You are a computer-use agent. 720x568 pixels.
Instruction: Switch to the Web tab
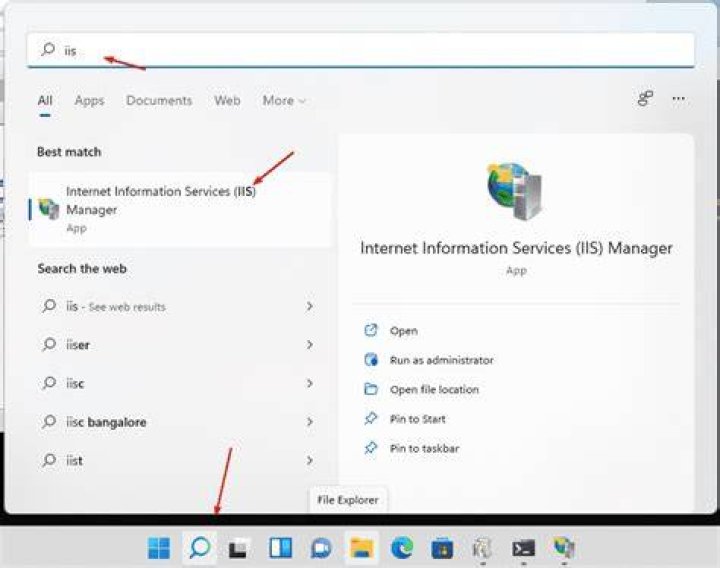(227, 101)
